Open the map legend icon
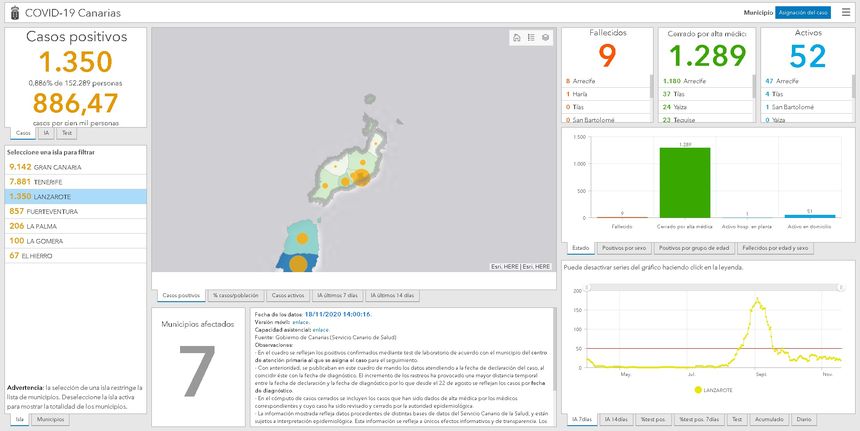The image size is (860, 431). (531, 38)
